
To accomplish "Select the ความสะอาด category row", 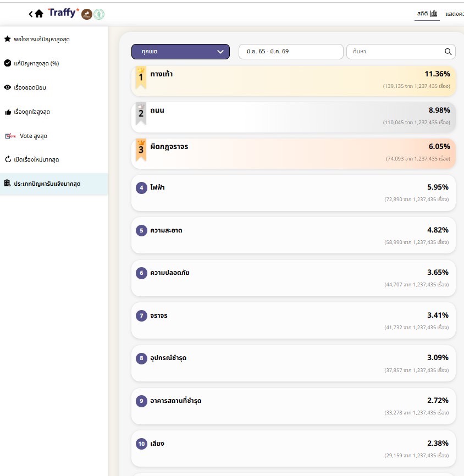I will 293,235.
